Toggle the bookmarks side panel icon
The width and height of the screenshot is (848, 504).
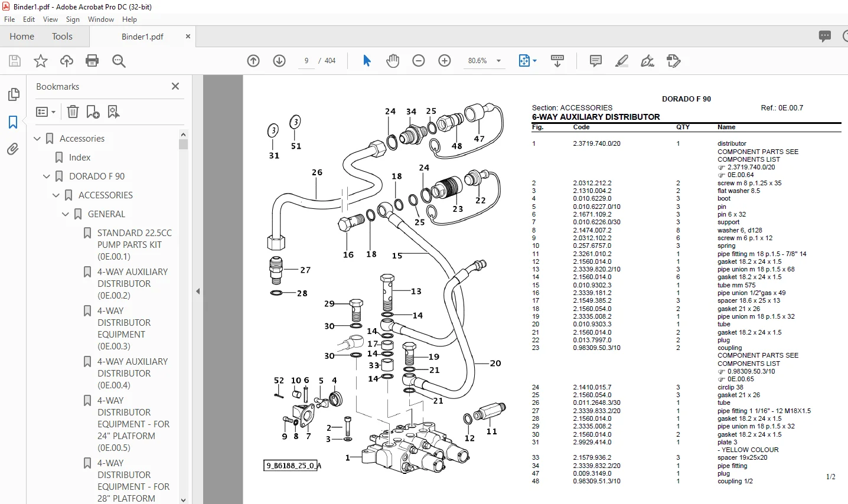click(13, 122)
